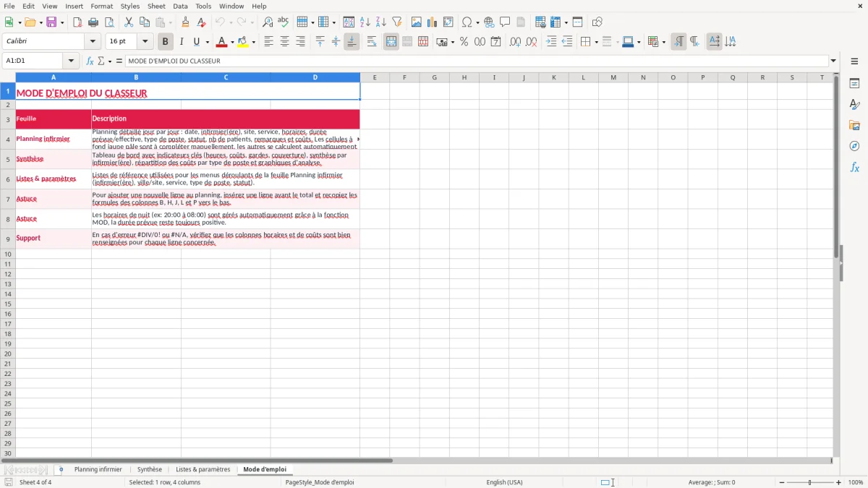The width and height of the screenshot is (868, 488).
Task: Open the Data menu
Action: tap(180, 6)
